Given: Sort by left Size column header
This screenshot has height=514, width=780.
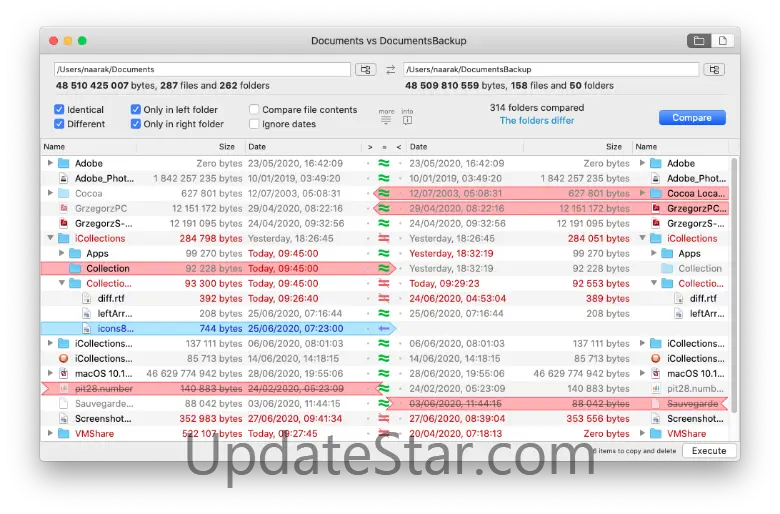Looking at the screenshot, I should click(191, 147).
